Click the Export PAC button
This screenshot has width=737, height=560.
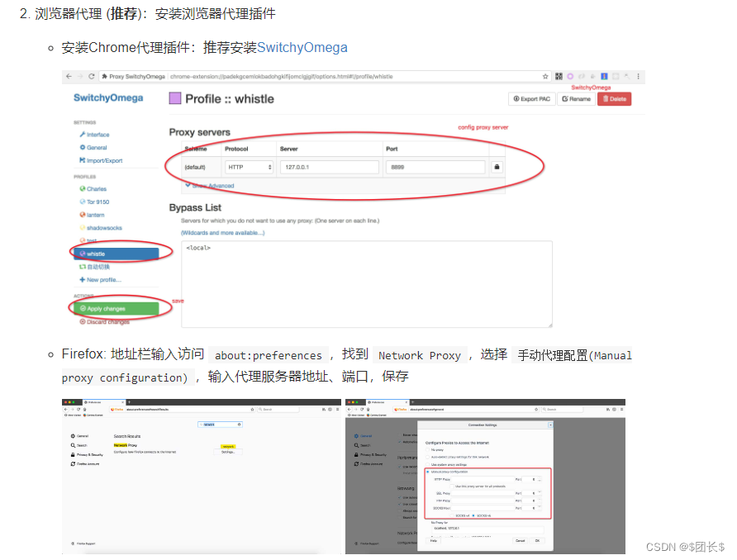[531, 99]
